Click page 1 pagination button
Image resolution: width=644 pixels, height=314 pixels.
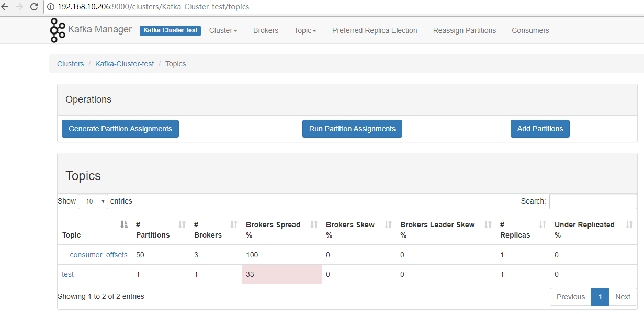pyautogui.click(x=600, y=297)
